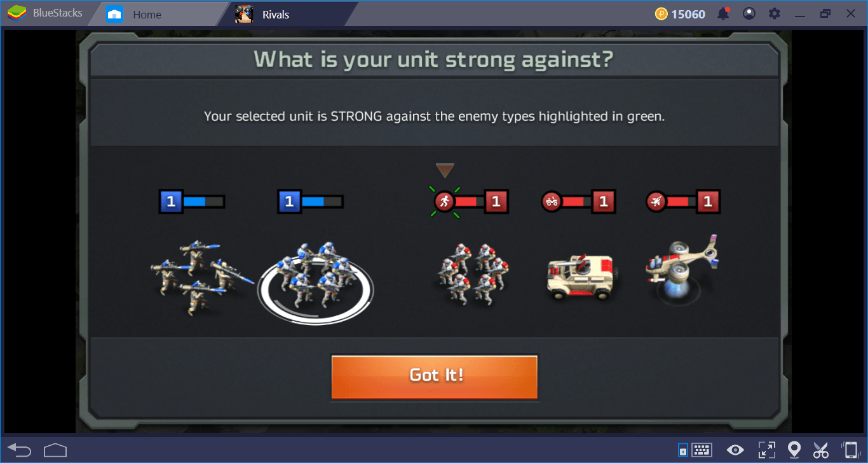The image size is (868, 463).
Task: Click the Android home button
Action: pyautogui.click(x=55, y=450)
